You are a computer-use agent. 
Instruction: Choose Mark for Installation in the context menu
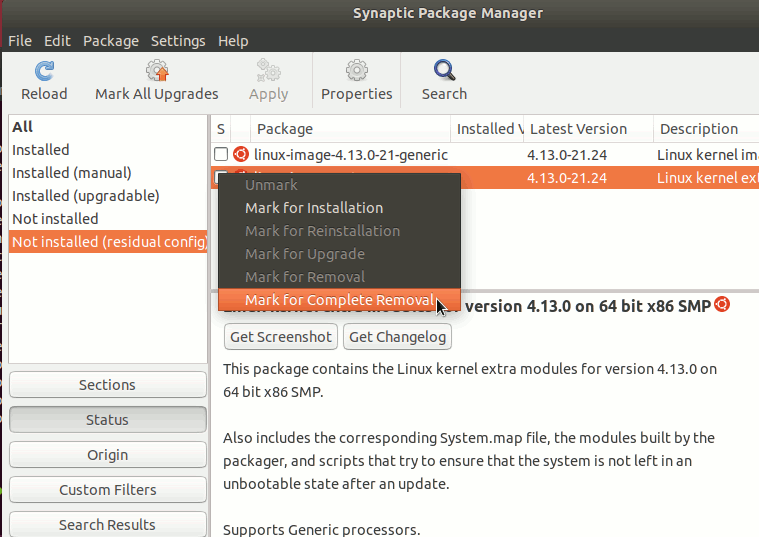tap(339, 208)
